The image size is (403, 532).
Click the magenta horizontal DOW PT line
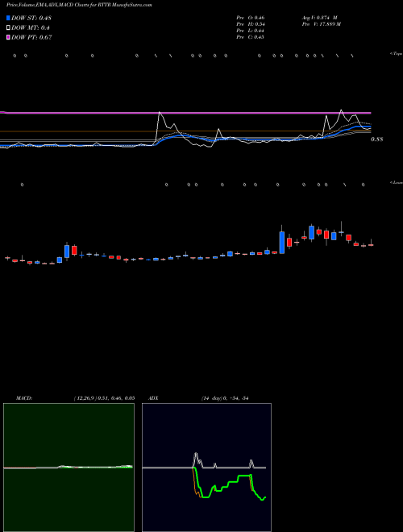[185, 112]
